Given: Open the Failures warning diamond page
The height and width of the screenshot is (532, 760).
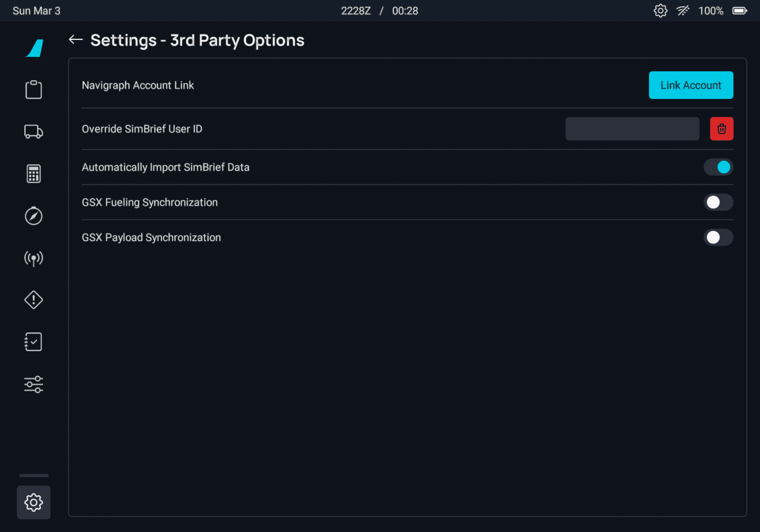Looking at the screenshot, I should [x=33, y=300].
